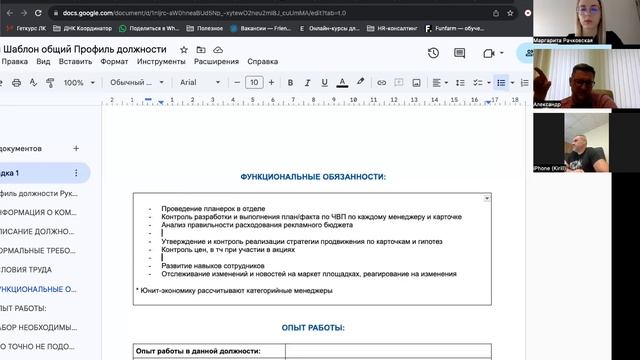Activate the paint format tool

click(x=50, y=83)
